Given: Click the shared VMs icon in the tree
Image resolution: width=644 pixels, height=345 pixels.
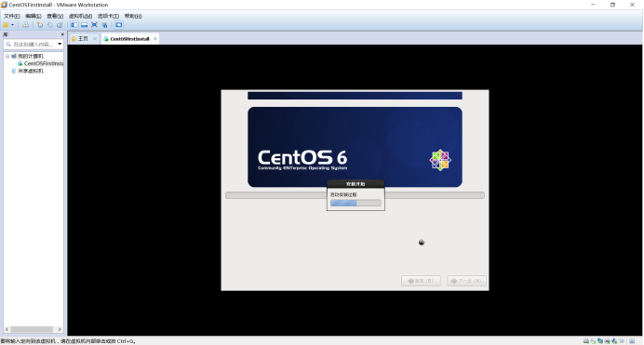Looking at the screenshot, I should coord(14,71).
